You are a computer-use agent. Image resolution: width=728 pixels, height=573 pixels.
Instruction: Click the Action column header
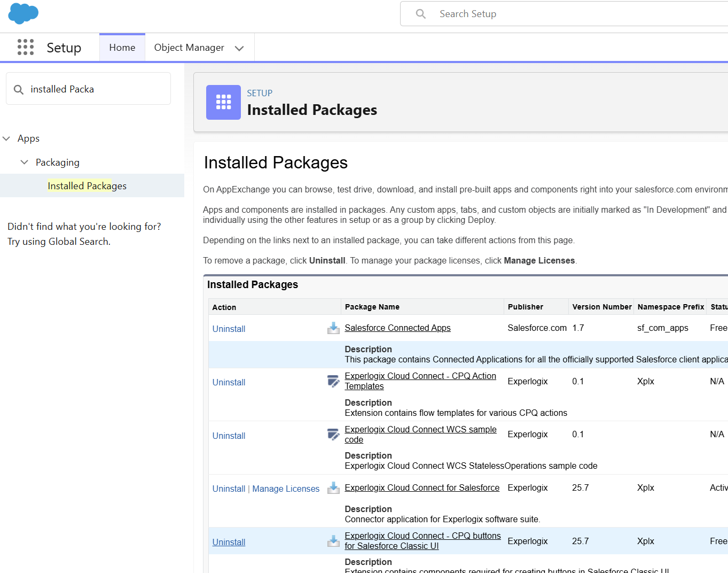[x=224, y=307]
